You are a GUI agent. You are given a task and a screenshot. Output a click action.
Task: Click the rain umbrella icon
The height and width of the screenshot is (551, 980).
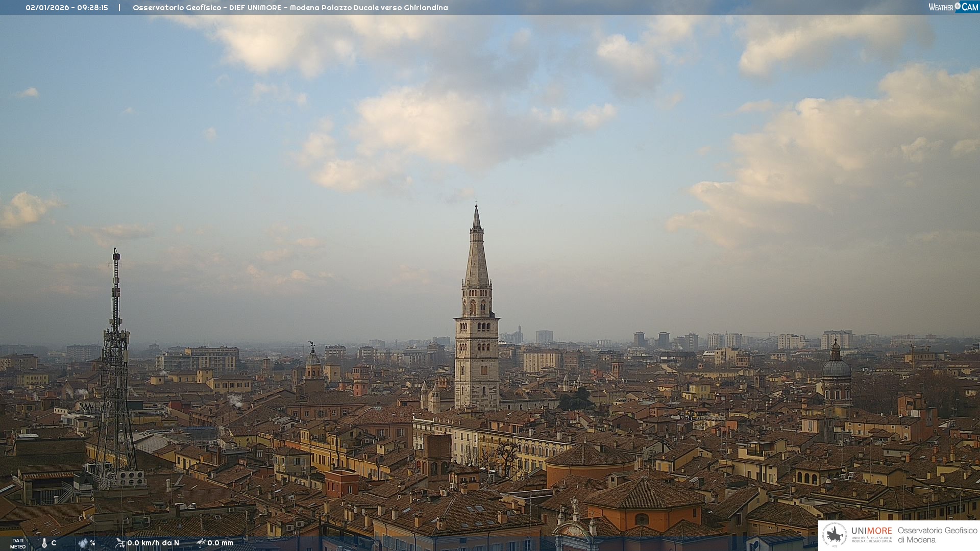[x=201, y=542]
